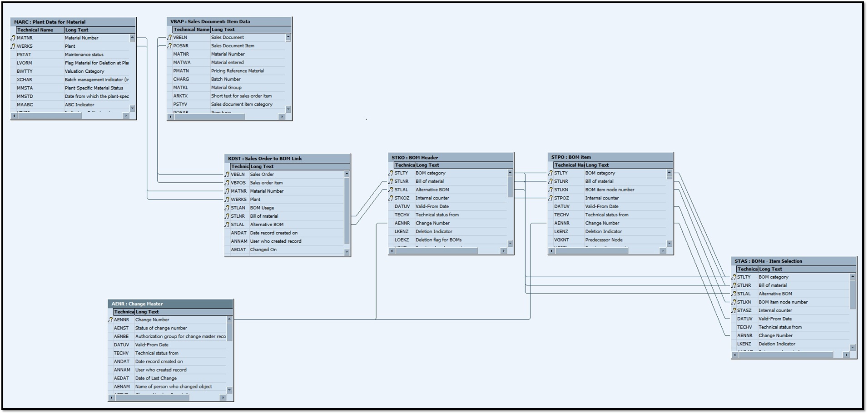Select the key icon beside VBPOS in KDST

coord(227,183)
